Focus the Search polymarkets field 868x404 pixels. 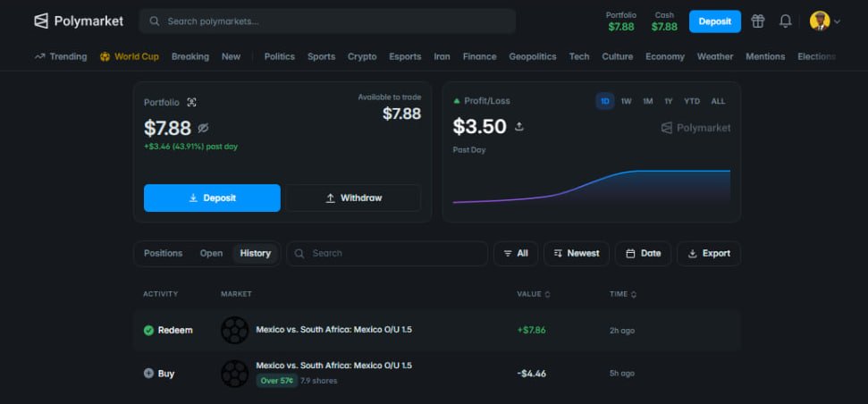coord(327,21)
